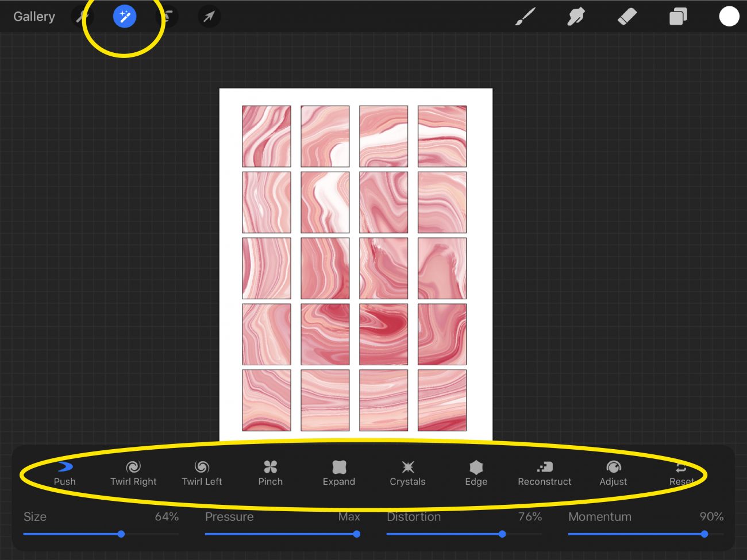
Task: Return to the Gallery
Action: [x=33, y=17]
